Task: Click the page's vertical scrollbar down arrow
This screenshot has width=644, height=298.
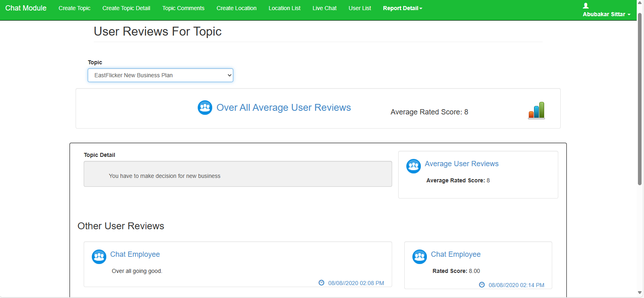Action: [x=640, y=293]
